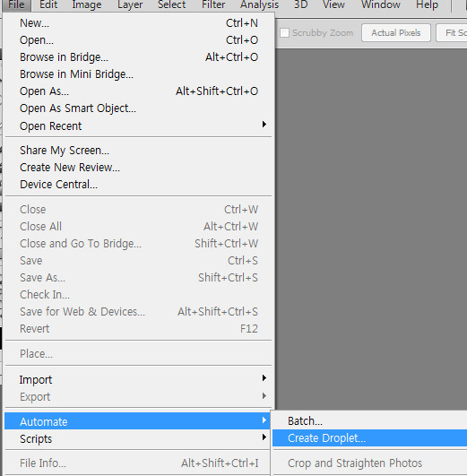Viewport: 467px width, 476px height.
Task: Expand the Export submenu
Action: 138,396
